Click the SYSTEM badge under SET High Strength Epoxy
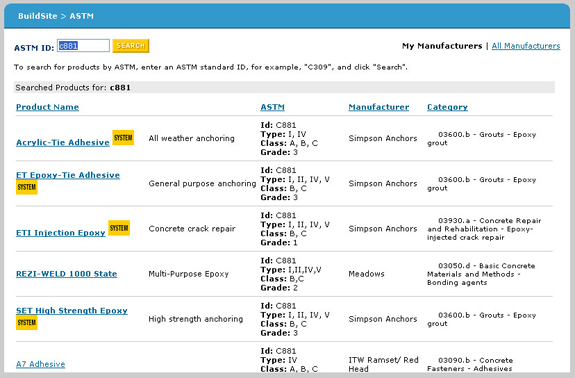The height and width of the screenshot is (378, 575). pos(27,323)
